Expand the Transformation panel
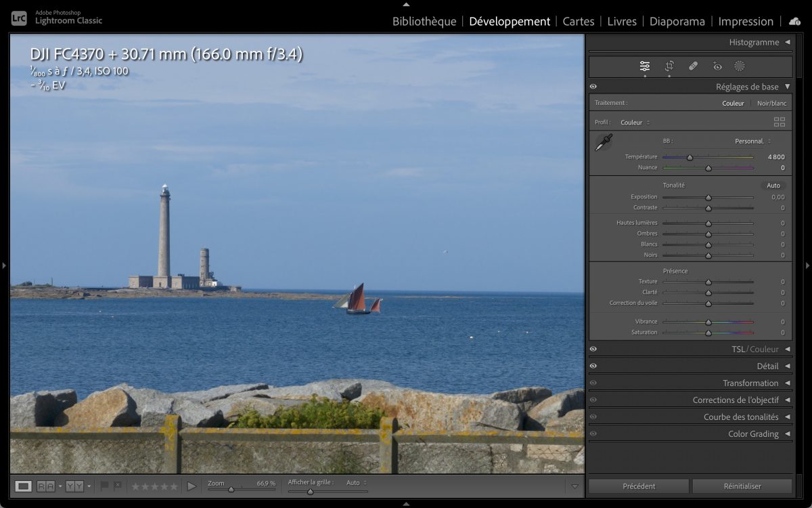Viewport: 812px width, 508px height. coord(750,383)
